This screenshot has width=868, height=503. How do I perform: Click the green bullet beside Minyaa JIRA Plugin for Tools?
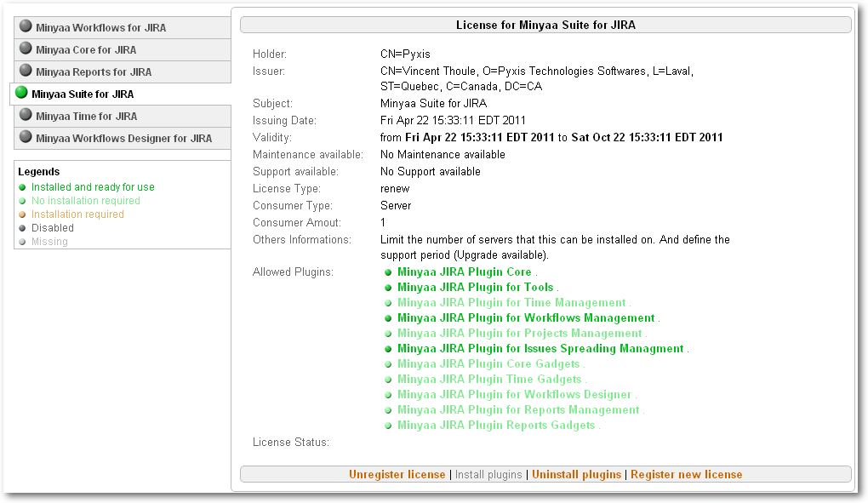coord(388,288)
